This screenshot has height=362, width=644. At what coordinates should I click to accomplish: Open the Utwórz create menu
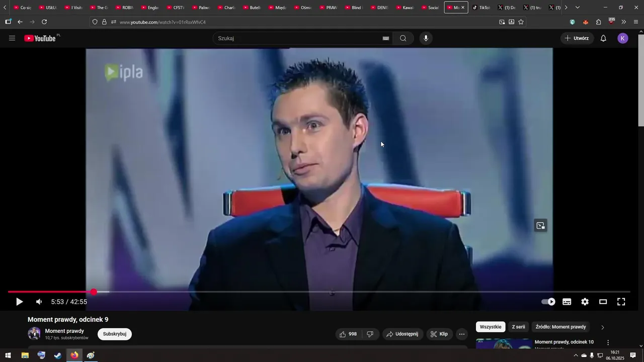[577, 38]
